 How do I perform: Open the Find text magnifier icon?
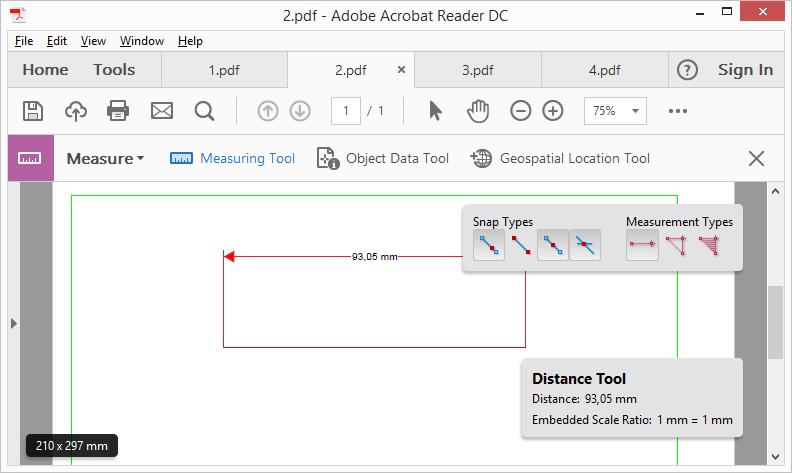205,111
